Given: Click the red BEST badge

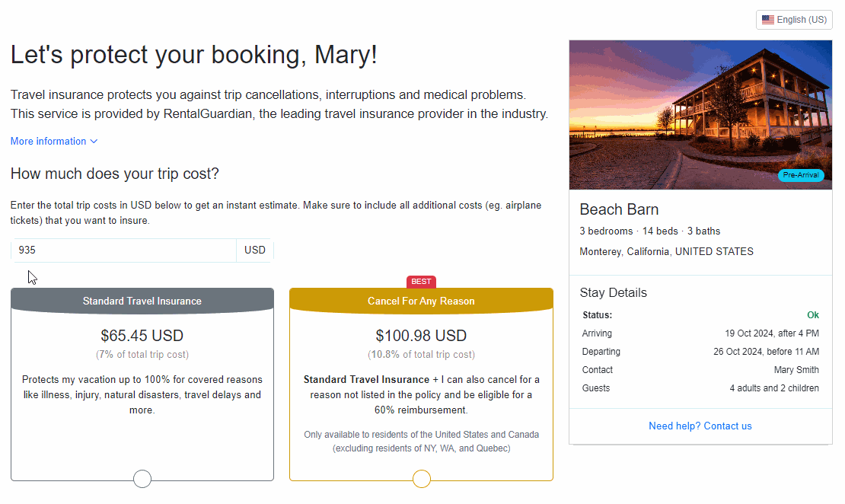Looking at the screenshot, I should pyautogui.click(x=421, y=282).
